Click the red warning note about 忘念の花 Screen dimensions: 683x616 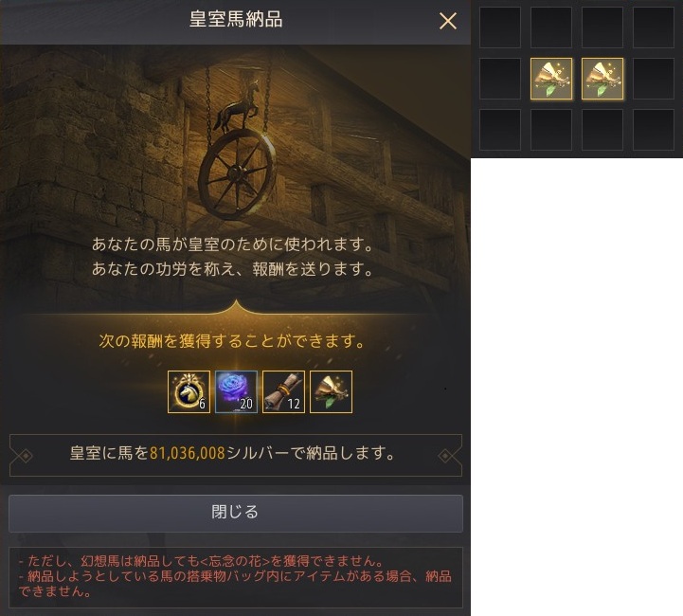point(197,561)
